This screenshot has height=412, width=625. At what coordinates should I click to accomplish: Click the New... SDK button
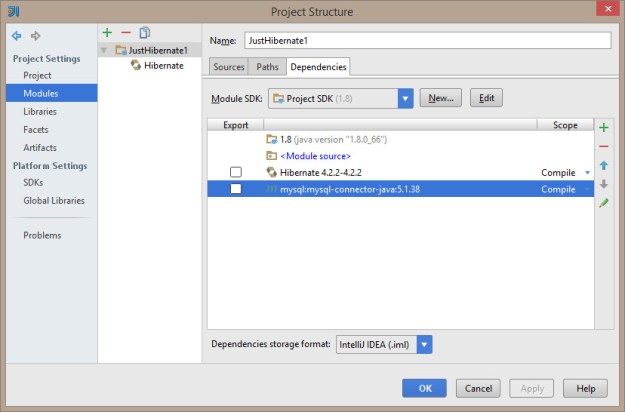click(441, 98)
